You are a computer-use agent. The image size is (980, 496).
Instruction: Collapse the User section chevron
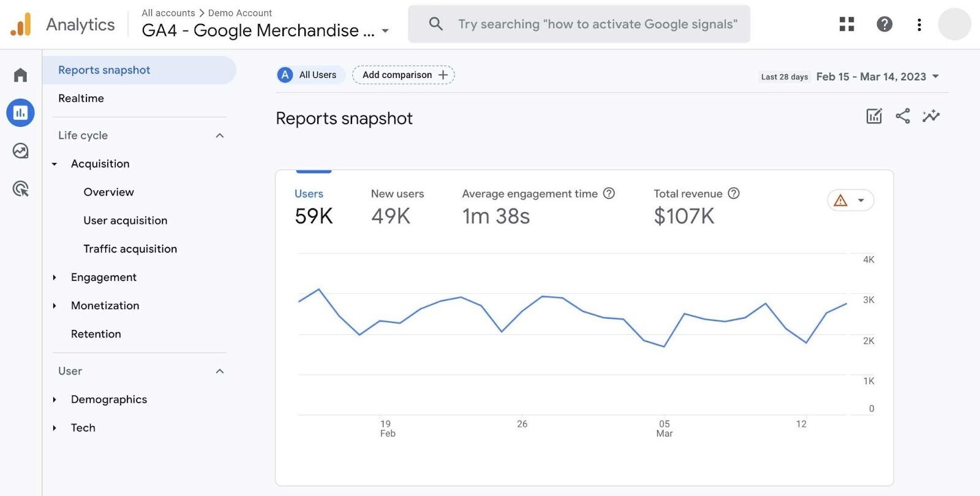220,371
